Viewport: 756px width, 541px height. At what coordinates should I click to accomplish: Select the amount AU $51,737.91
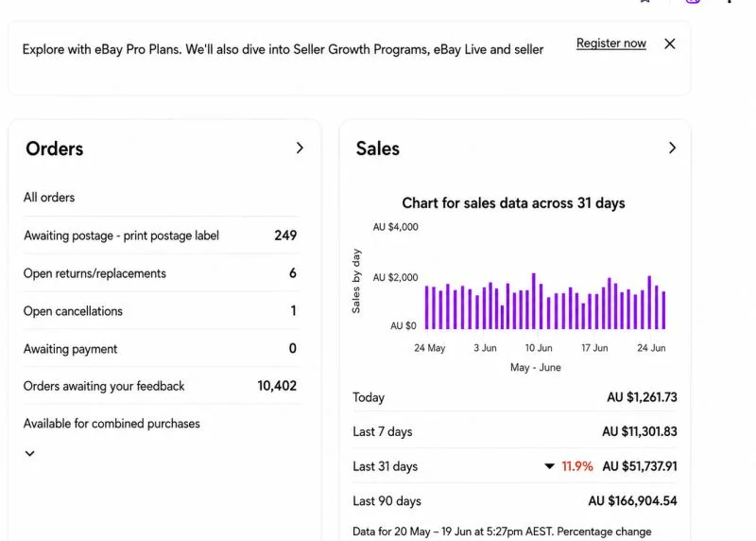click(640, 466)
